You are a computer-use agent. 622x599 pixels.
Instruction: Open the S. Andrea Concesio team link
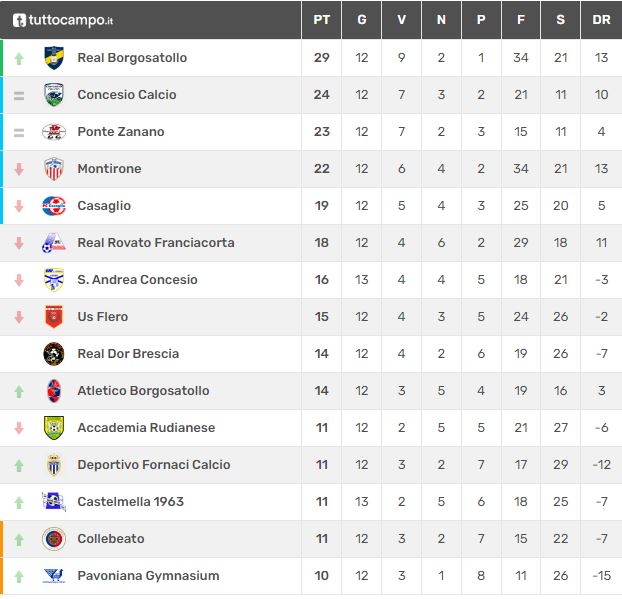137,280
